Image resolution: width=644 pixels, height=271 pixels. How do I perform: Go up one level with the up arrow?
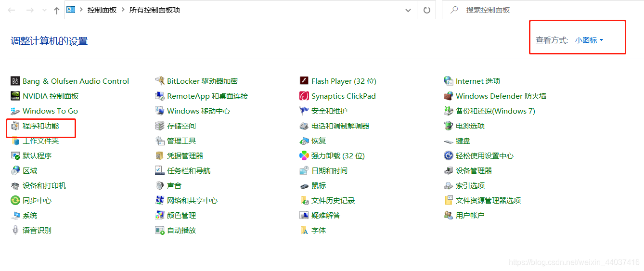tap(57, 10)
